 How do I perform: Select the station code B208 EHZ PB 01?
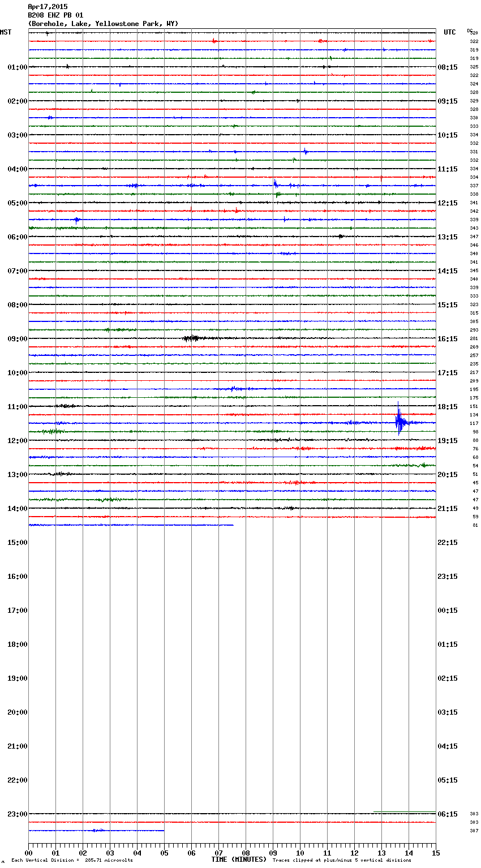(x=55, y=15)
